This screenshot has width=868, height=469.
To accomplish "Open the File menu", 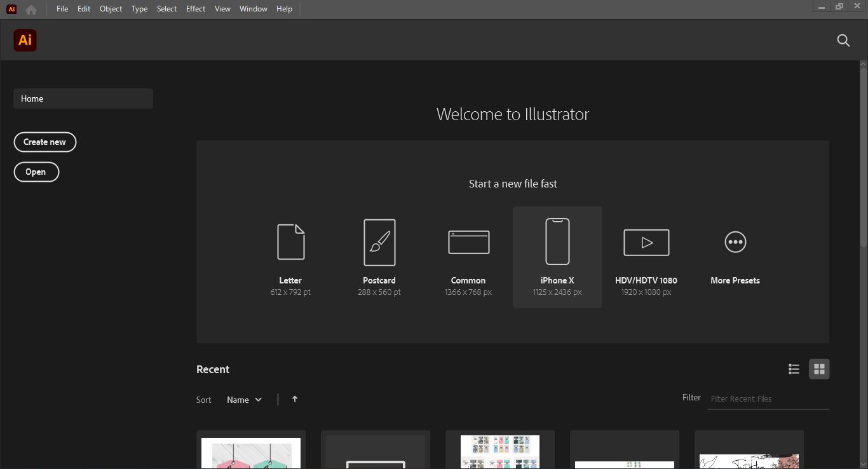I will click(62, 9).
